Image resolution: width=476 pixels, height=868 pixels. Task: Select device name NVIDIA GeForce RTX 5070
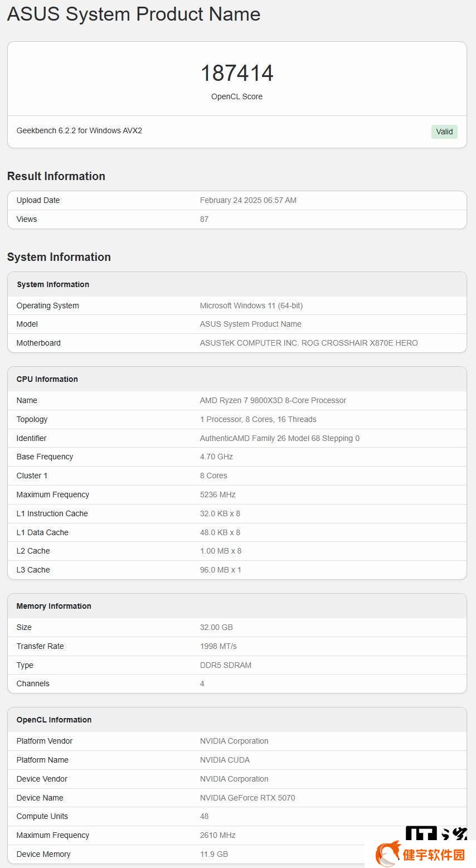247,798
